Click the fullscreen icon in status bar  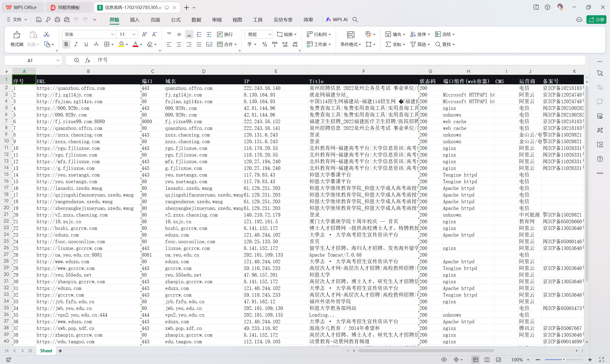click(602, 359)
